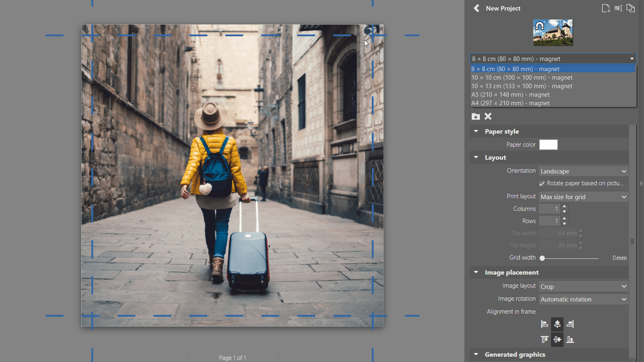
Task: Click the new page icon in the header
Action: [606, 8]
